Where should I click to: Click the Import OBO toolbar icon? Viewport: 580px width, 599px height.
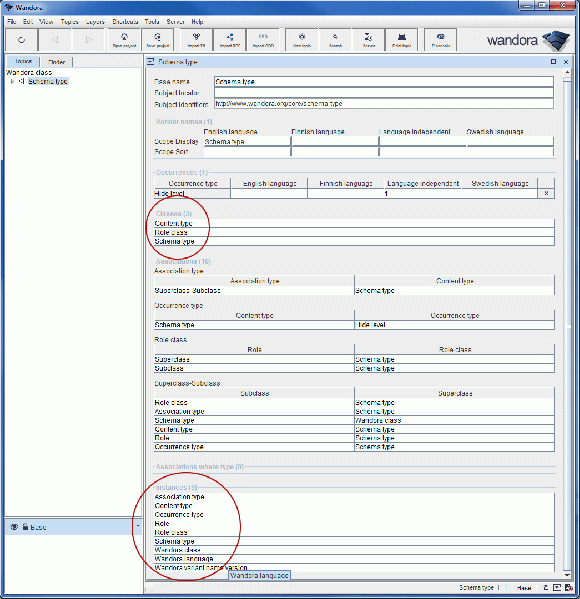[x=263, y=40]
